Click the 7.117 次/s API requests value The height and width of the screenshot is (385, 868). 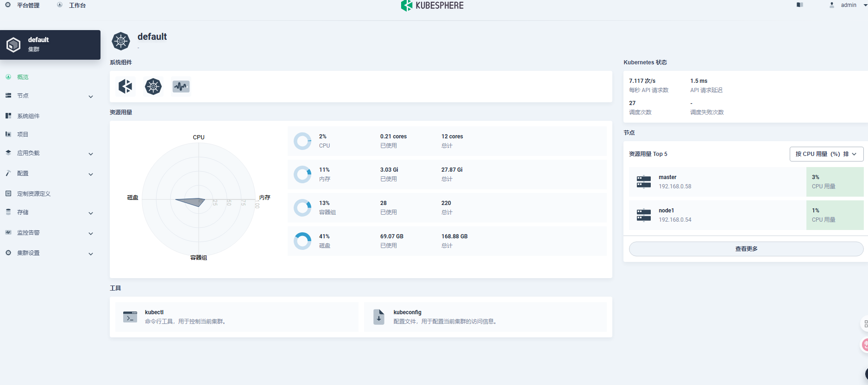click(642, 81)
